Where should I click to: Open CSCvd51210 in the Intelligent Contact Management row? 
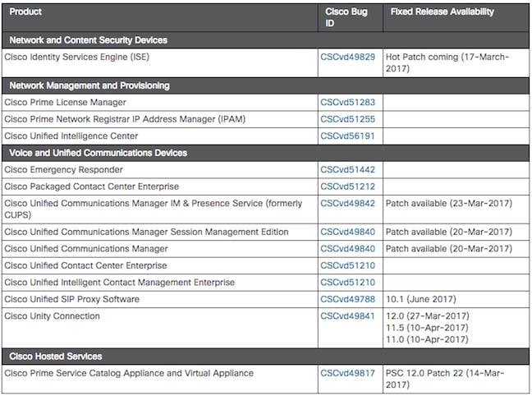(347, 283)
